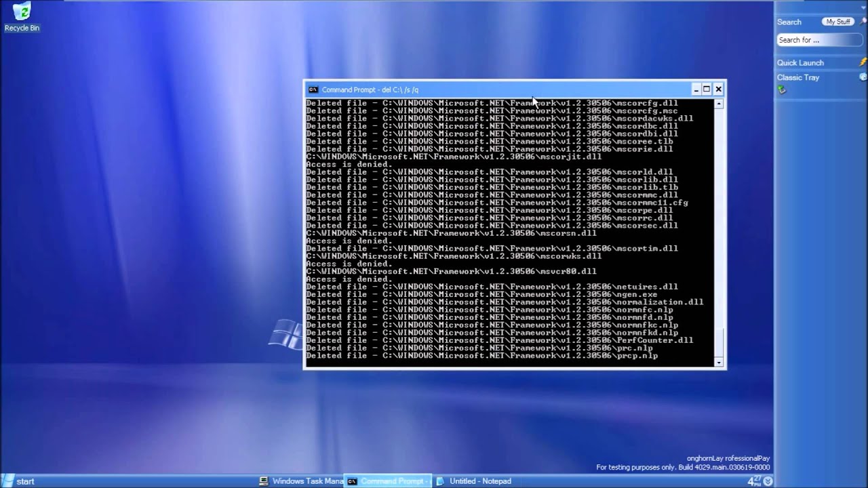This screenshot has width=868, height=488.
Task: Select the My Stuff search scope button
Action: coord(838,21)
